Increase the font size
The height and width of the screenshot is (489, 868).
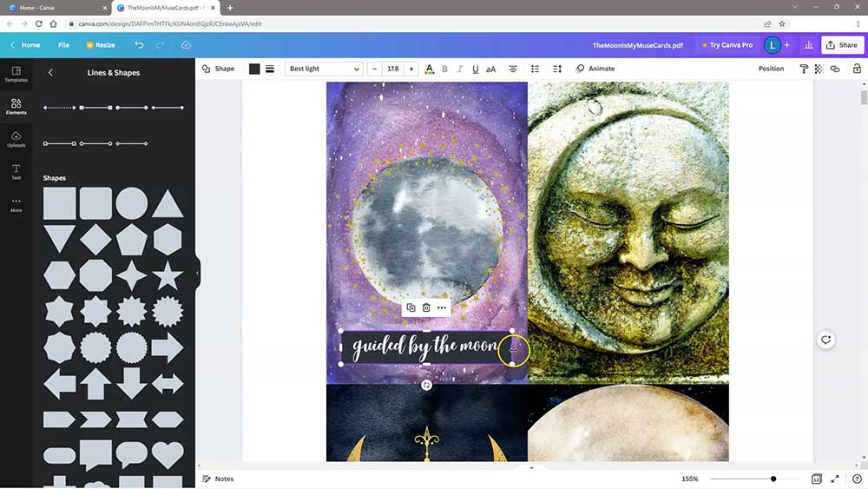[x=411, y=69]
